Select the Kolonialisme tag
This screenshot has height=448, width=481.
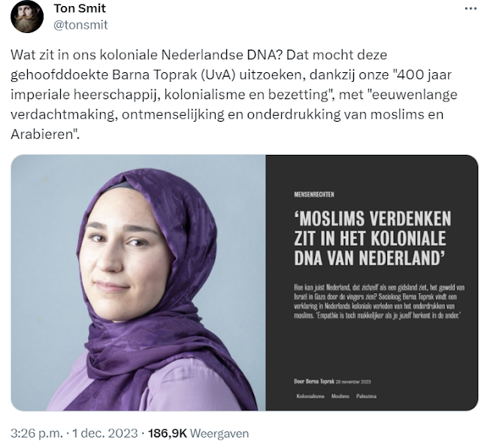310,396
